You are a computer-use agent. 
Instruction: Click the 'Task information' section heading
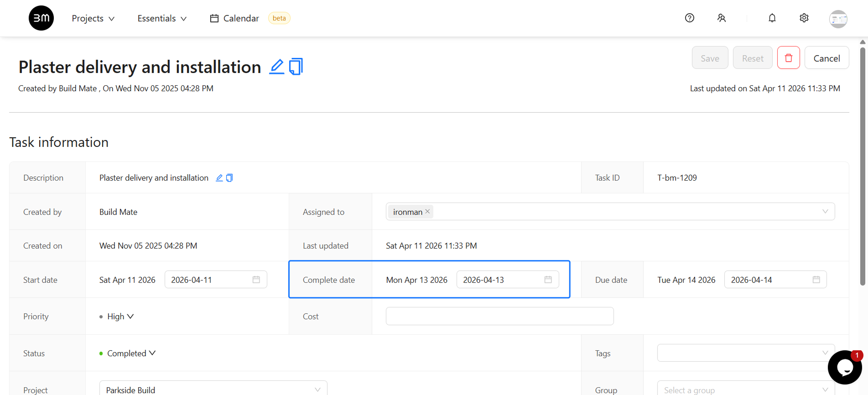coord(59,142)
